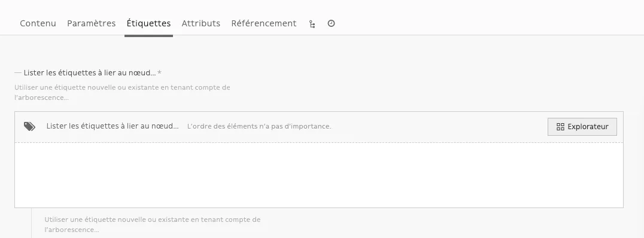Open the Attributs tab
This screenshot has height=238, width=644.
pos(201,23)
